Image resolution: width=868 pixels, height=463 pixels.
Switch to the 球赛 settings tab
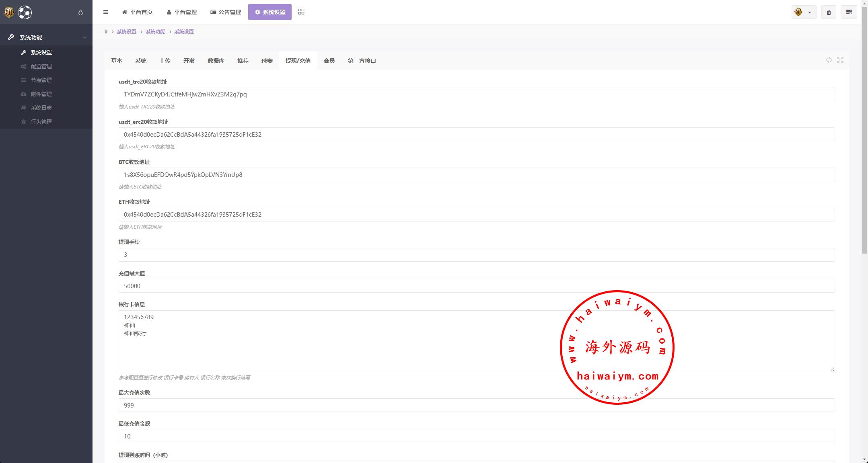pyautogui.click(x=267, y=61)
